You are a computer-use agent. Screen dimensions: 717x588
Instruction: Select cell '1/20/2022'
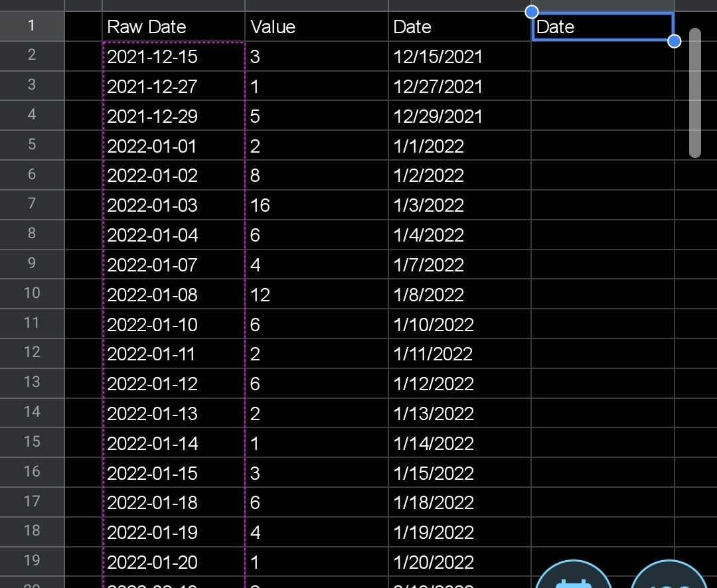[459, 562]
